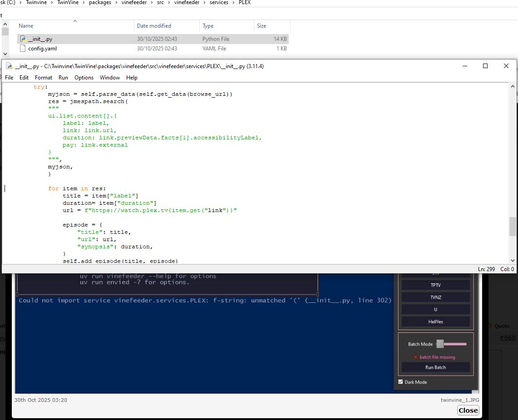Uncheck the Dark Mode checkbox
The image size is (518, 420).
(400, 382)
